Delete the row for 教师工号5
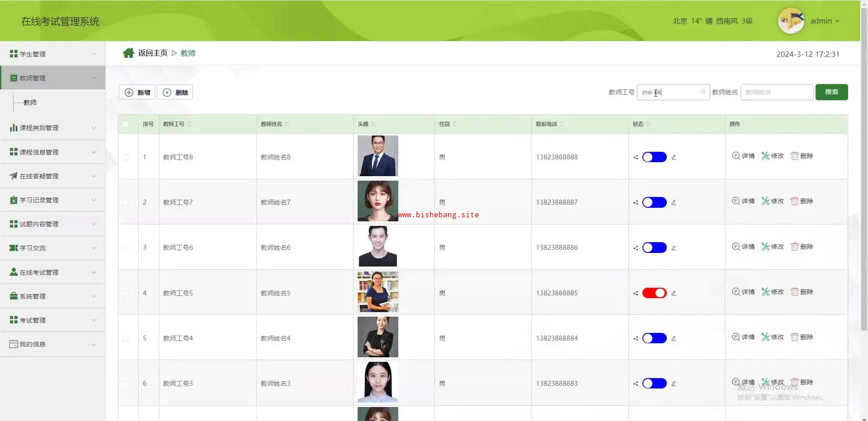 [x=802, y=292]
